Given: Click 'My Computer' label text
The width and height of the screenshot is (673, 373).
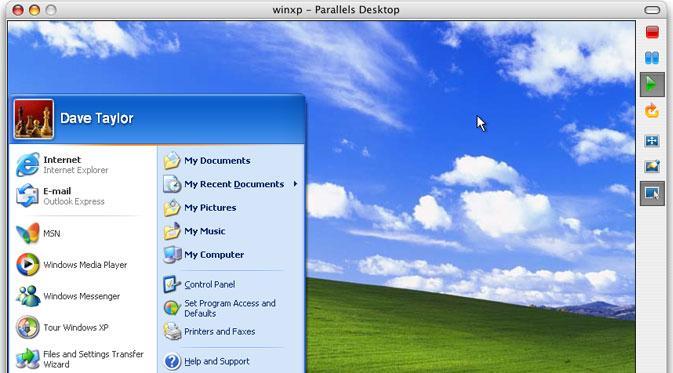Looking at the screenshot, I should coord(214,255).
